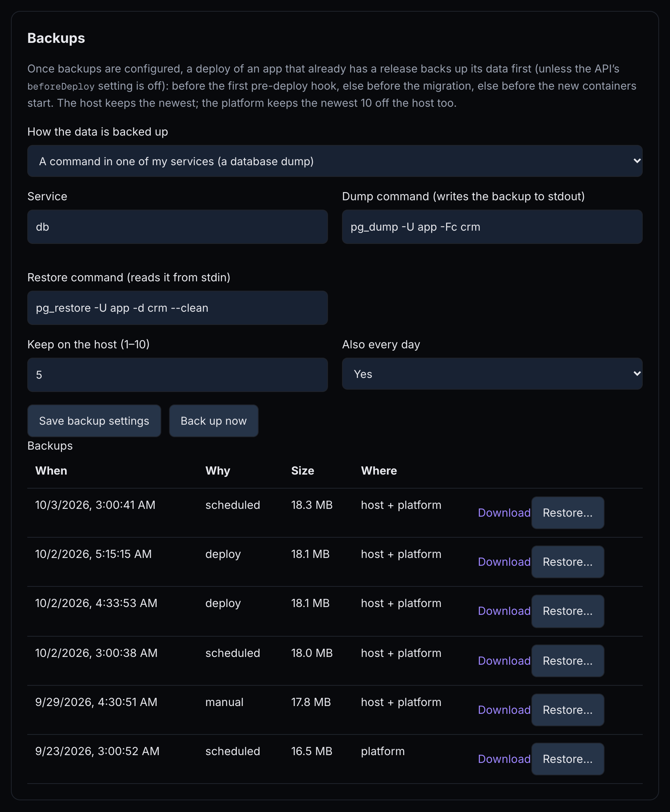The height and width of the screenshot is (812, 670).
Task: Click the 17.8 MB size value
Action: point(311,702)
